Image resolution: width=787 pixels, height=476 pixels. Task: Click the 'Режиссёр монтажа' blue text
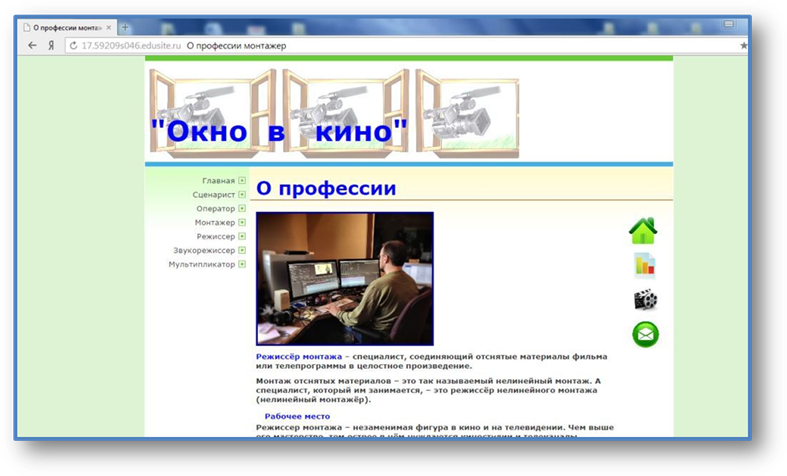(299, 356)
